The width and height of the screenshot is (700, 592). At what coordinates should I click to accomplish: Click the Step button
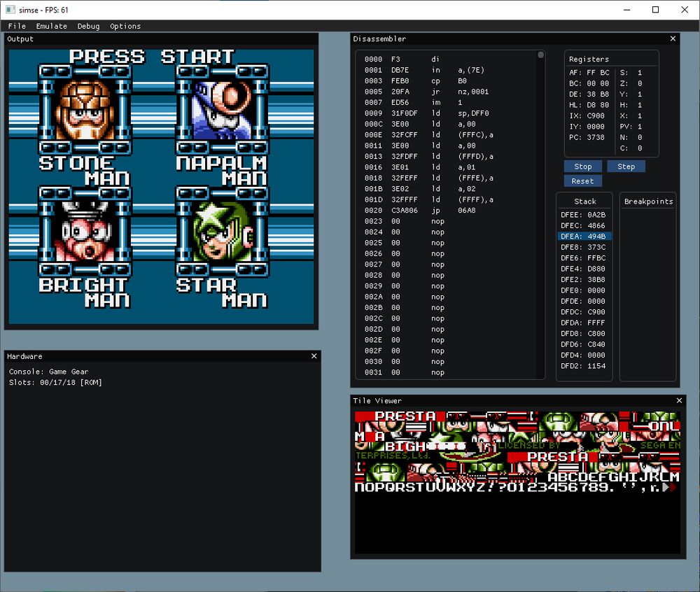click(626, 167)
